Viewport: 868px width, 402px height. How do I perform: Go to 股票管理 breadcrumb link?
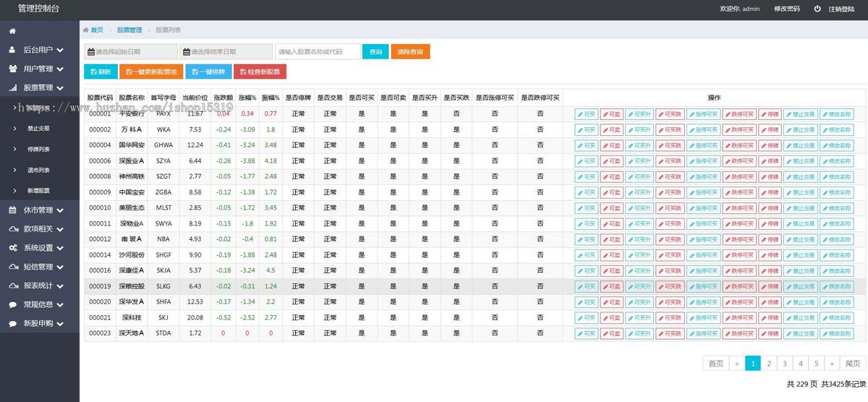[129, 30]
